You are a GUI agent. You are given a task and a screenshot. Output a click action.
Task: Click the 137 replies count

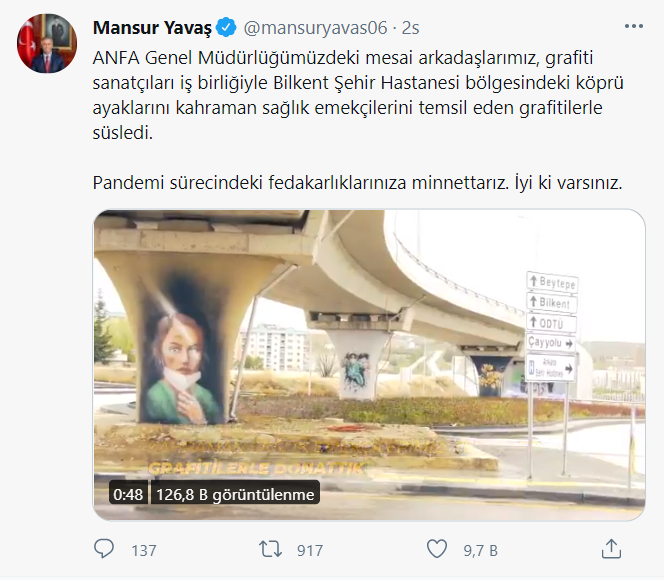[x=144, y=550]
